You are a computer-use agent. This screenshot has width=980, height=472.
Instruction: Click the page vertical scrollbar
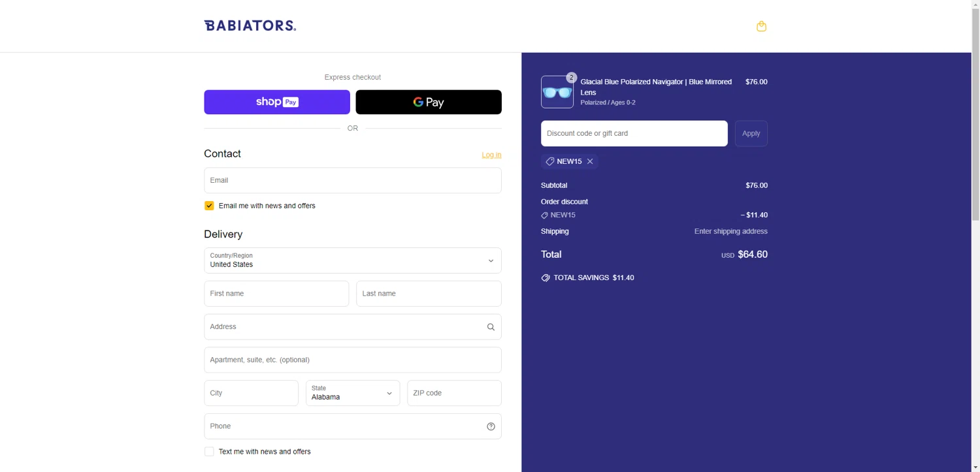(x=975, y=114)
